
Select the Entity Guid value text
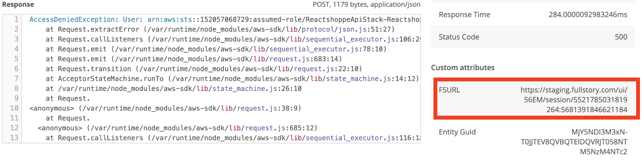tap(574, 142)
